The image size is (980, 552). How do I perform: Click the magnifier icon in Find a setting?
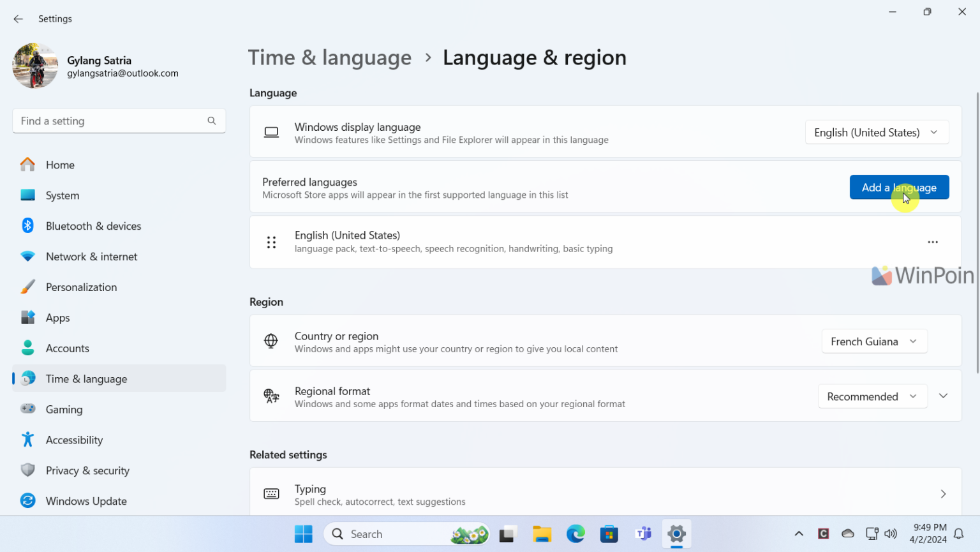(x=212, y=121)
